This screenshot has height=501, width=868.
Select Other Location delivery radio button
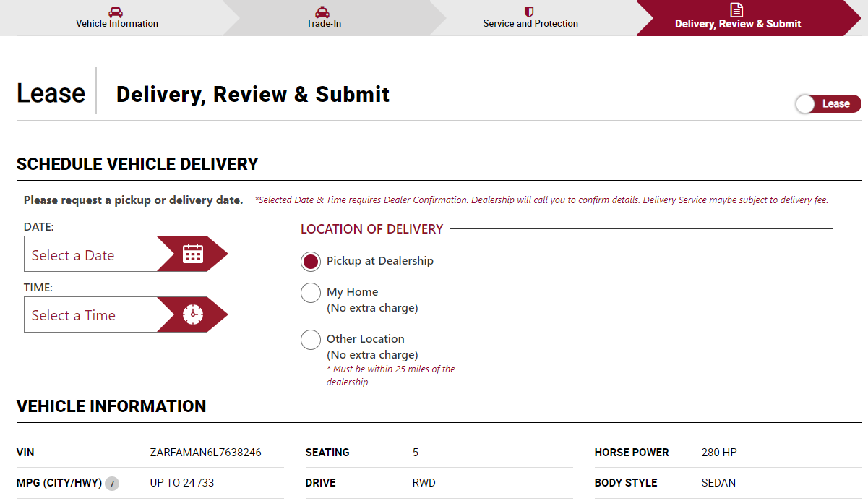pos(311,340)
